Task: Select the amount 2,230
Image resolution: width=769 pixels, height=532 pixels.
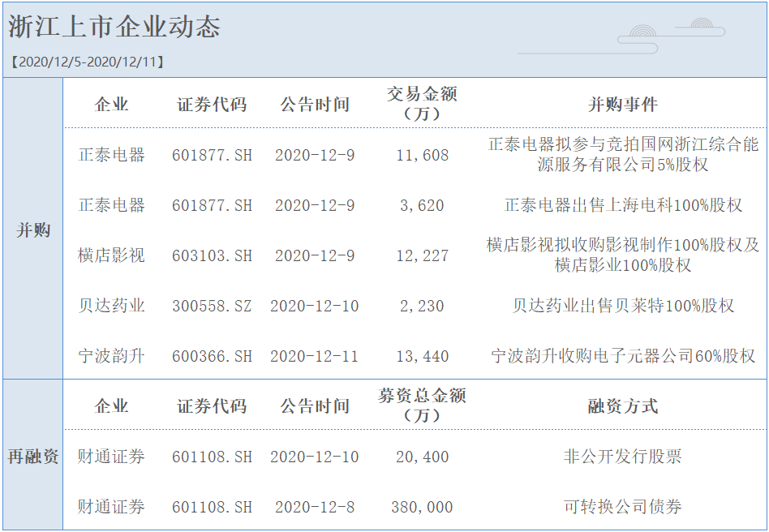Action: tap(423, 306)
